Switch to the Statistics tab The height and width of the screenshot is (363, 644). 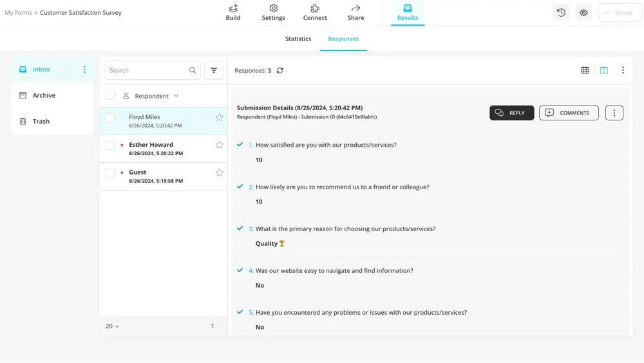tap(298, 39)
